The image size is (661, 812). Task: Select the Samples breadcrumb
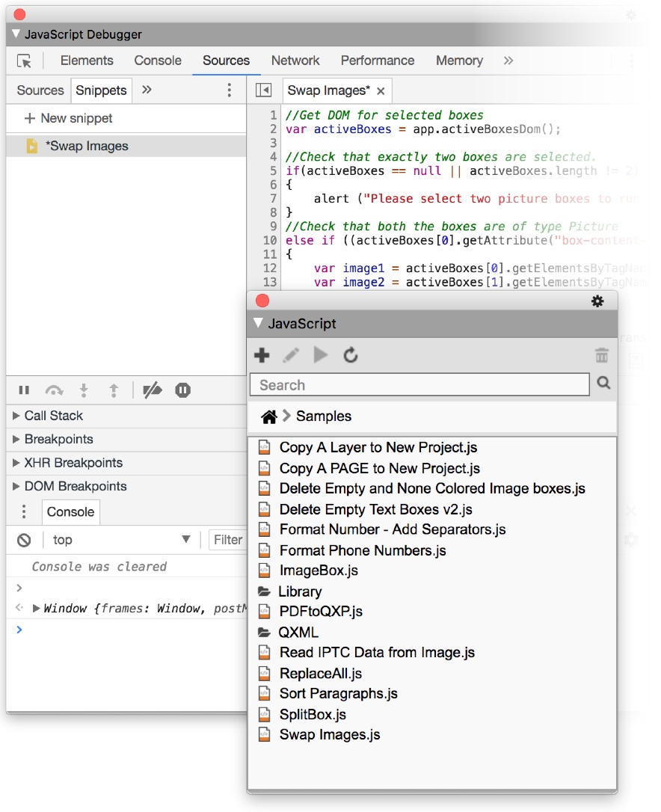tap(324, 416)
